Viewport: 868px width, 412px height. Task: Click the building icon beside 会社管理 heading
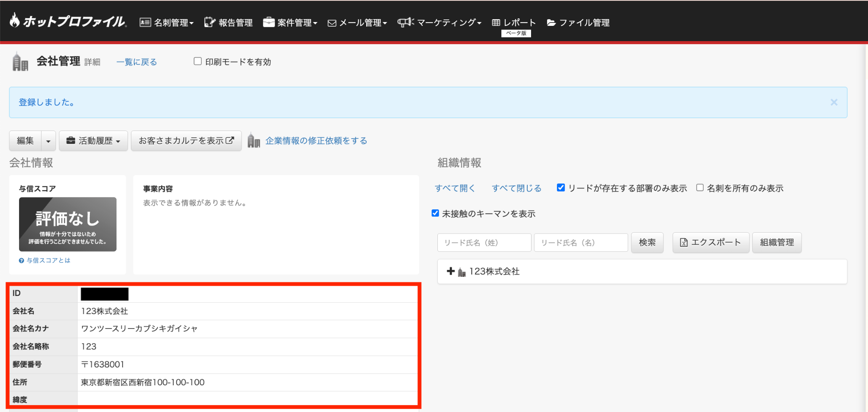point(20,61)
